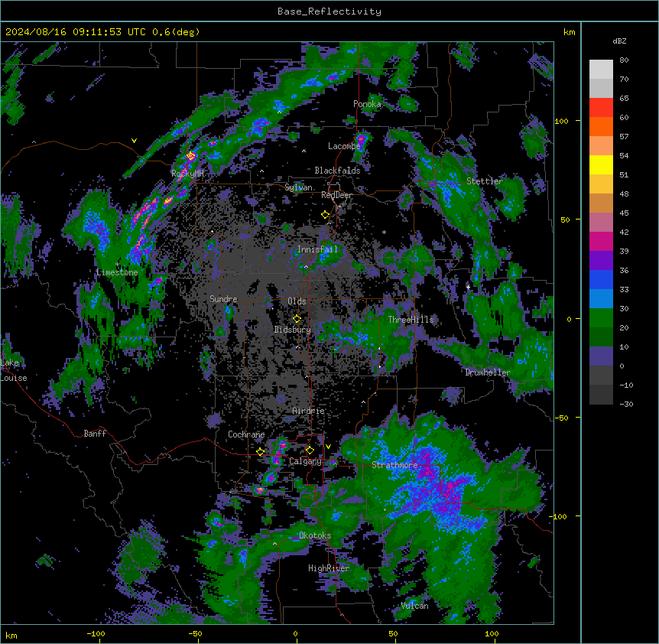The height and width of the screenshot is (644, 659).
Task: Click the yellow diamond marker below the Olds label
Action: [x=297, y=319]
